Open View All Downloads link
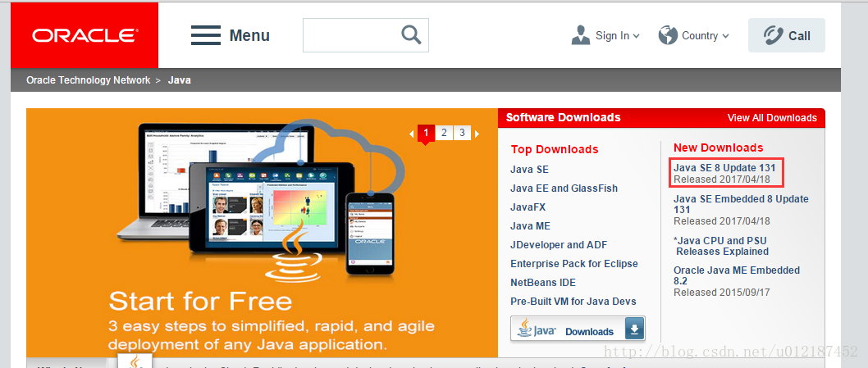 click(x=772, y=118)
